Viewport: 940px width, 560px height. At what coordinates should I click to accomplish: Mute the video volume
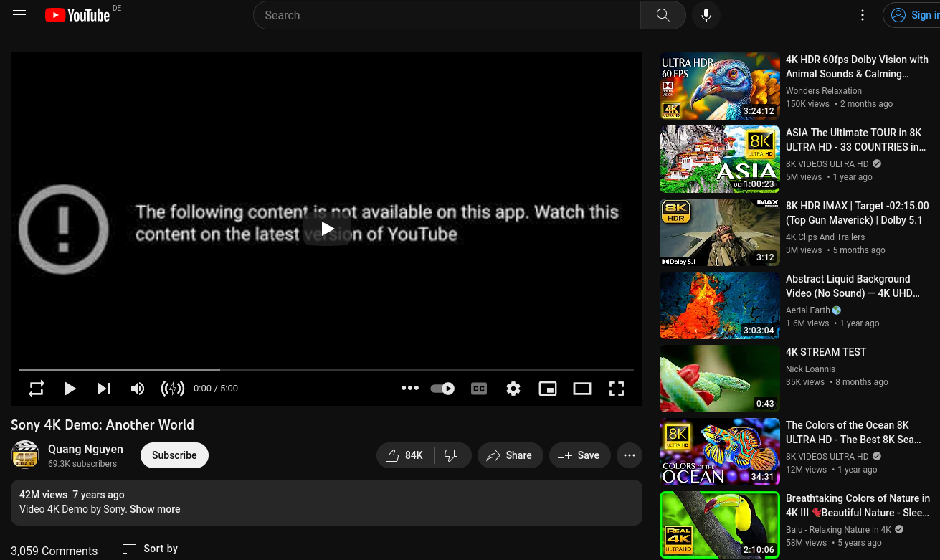(x=137, y=388)
